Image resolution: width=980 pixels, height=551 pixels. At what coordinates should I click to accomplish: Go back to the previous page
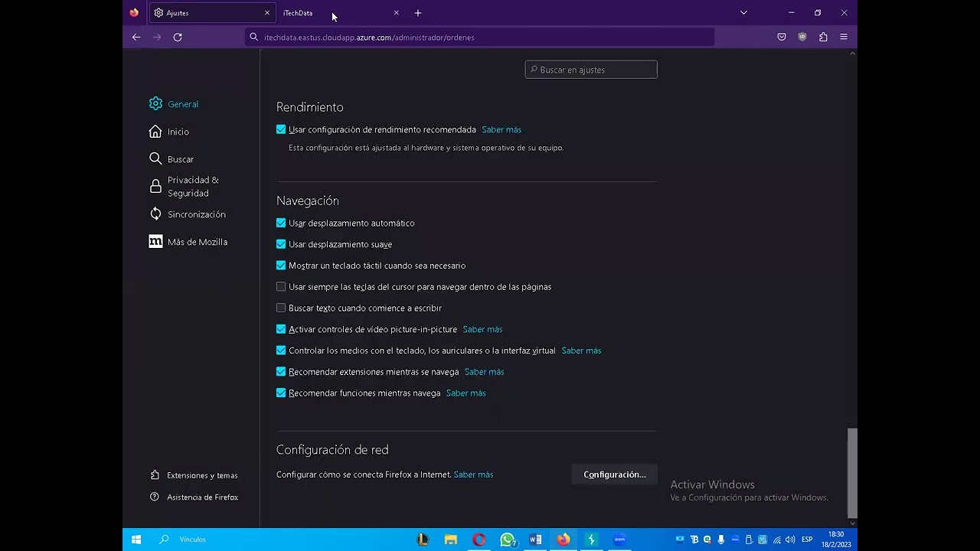136,37
